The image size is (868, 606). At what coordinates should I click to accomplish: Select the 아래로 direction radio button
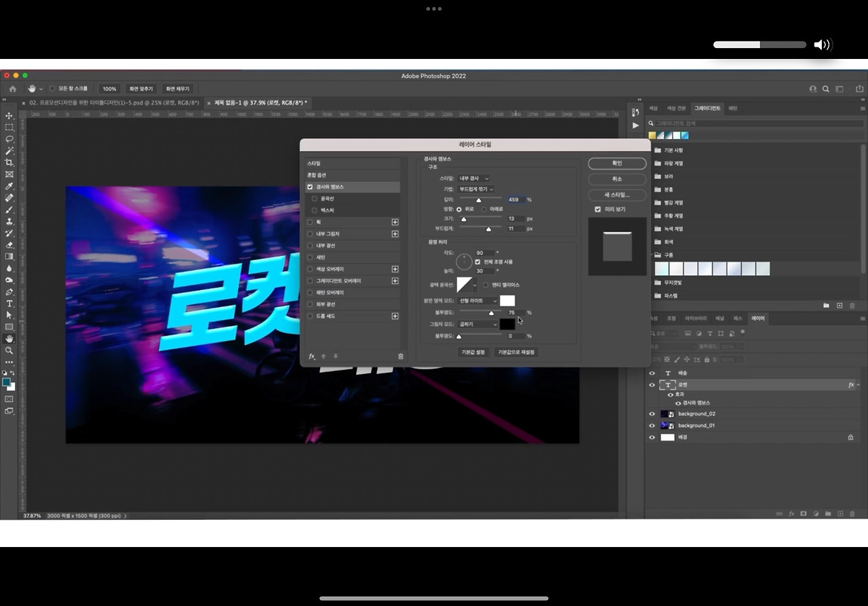[484, 209]
